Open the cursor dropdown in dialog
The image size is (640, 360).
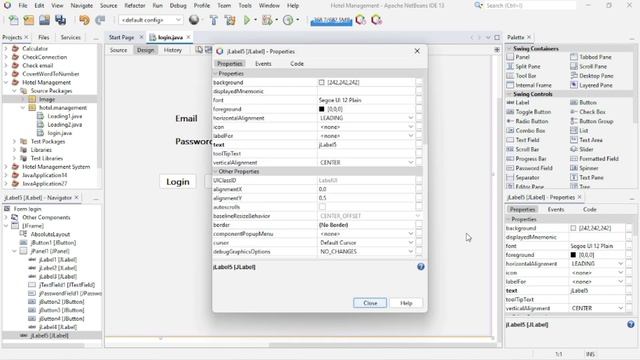[x=411, y=243]
